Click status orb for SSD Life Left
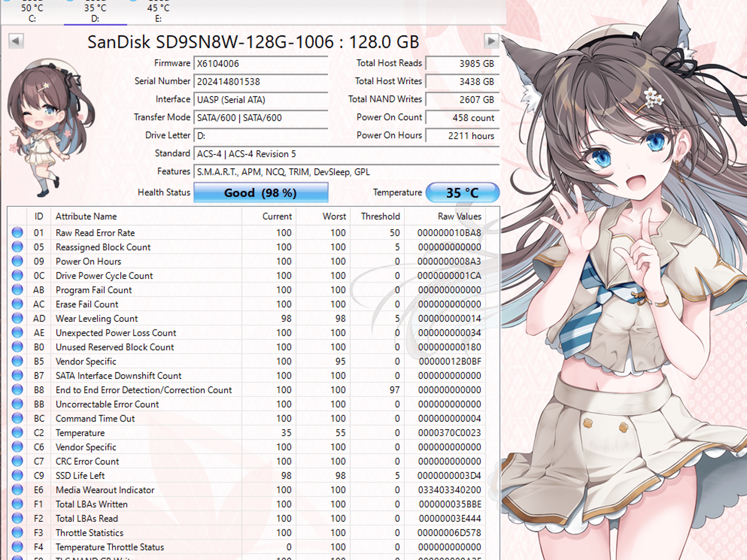747x560 pixels. 17,475
